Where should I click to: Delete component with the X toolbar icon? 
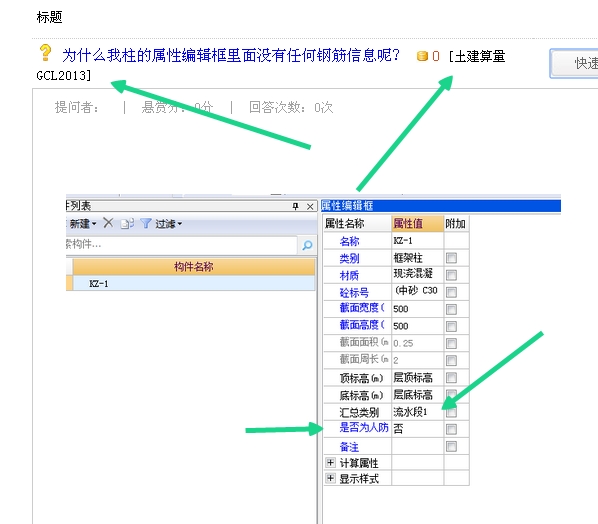coord(108,223)
